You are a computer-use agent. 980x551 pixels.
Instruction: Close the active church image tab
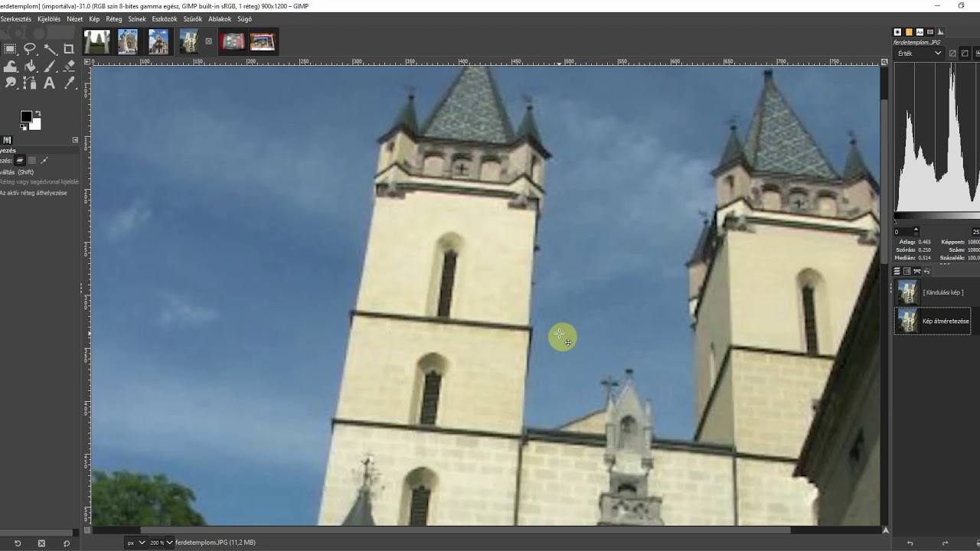(208, 41)
